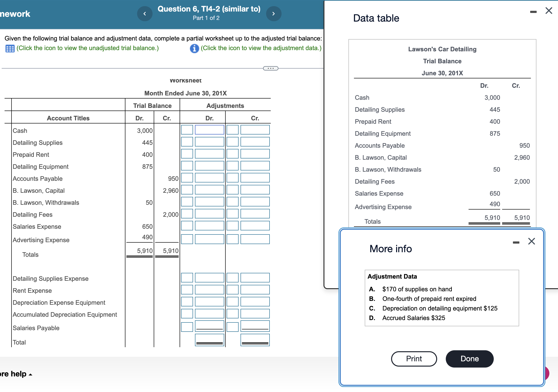Click the Salaries Payable adjustments credit field
The image size is (558, 392).
coord(255,326)
